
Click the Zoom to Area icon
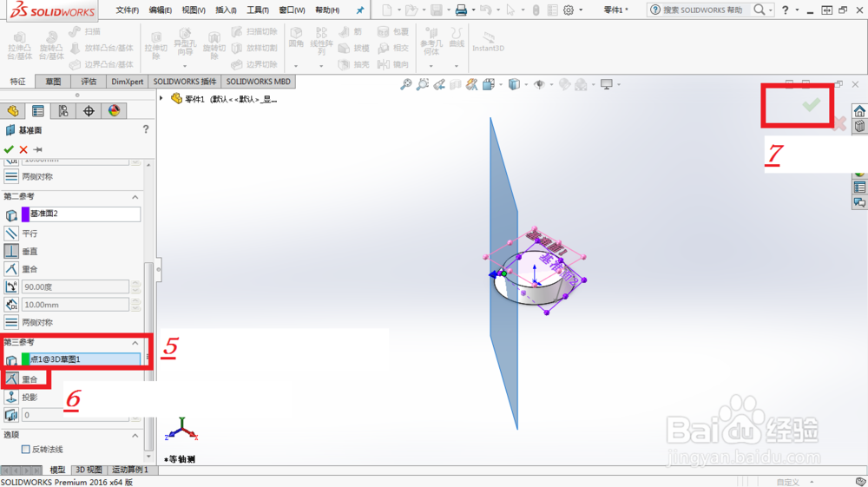point(423,84)
